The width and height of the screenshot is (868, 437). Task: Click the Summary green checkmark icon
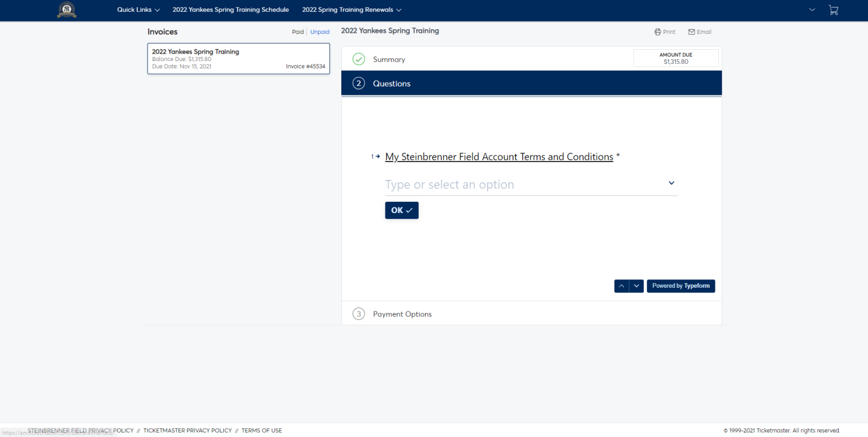pyautogui.click(x=359, y=59)
